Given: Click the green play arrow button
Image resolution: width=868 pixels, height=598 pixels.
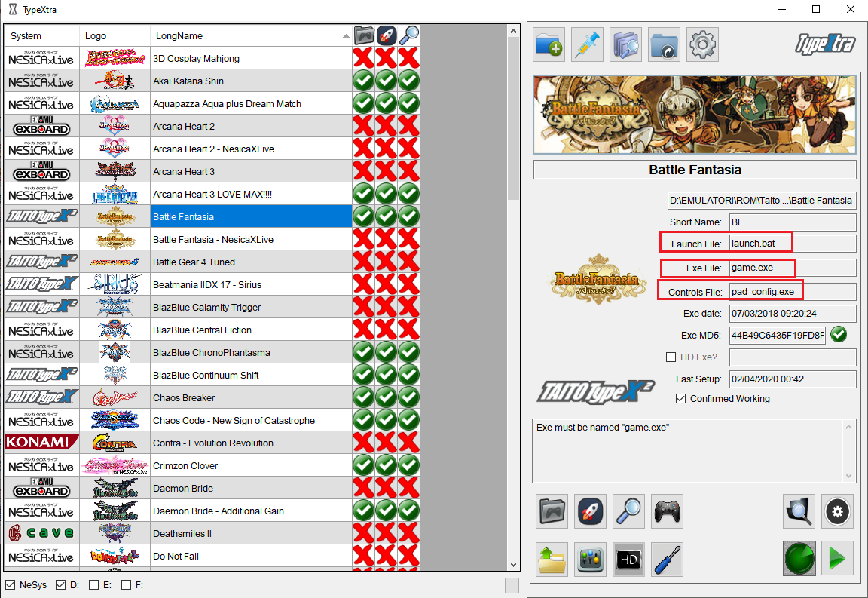Looking at the screenshot, I should pos(837,560).
